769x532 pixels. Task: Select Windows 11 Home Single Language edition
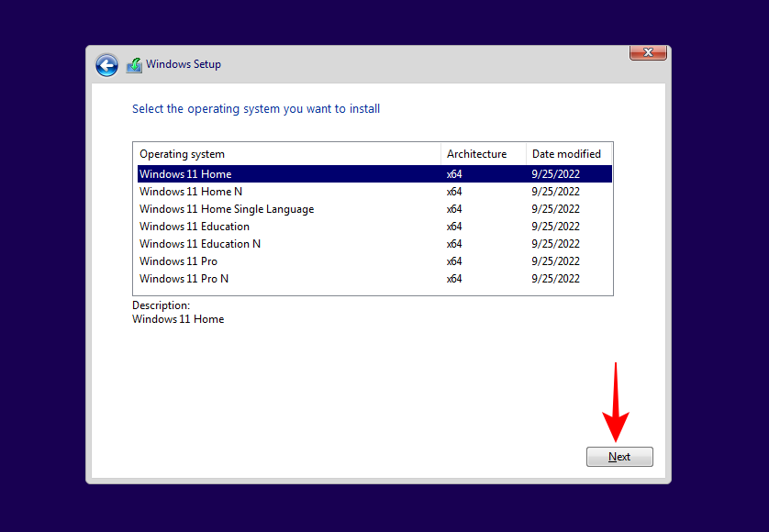coord(227,208)
